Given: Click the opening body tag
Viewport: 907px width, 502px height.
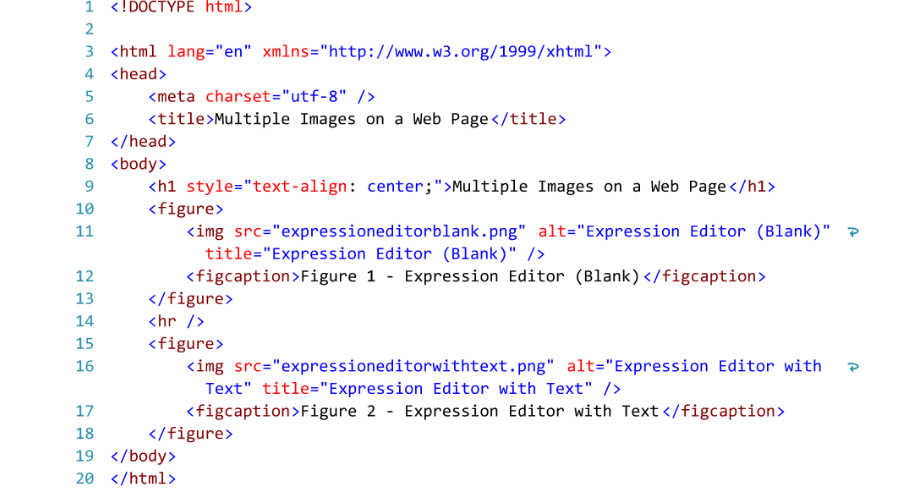Looking at the screenshot, I should [x=138, y=164].
